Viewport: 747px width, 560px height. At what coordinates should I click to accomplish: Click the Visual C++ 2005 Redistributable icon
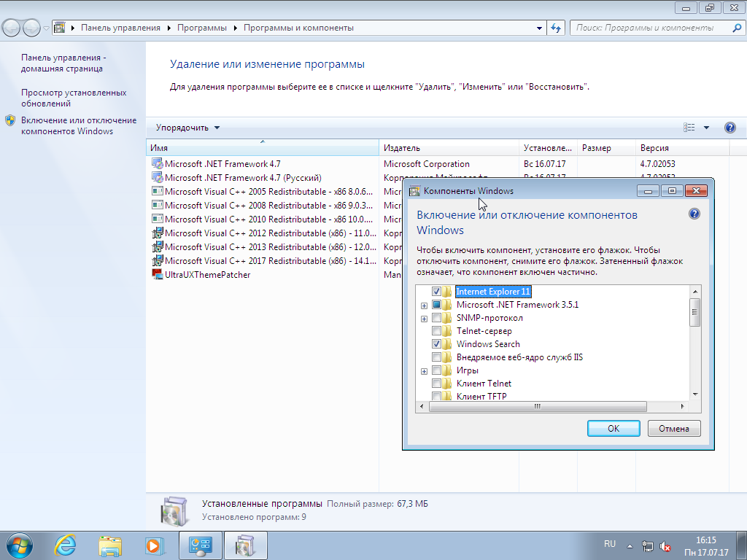click(x=158, y=192)
